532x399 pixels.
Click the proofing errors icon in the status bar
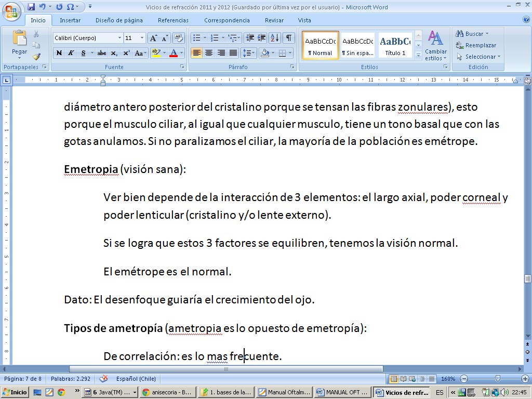[103, 379]
